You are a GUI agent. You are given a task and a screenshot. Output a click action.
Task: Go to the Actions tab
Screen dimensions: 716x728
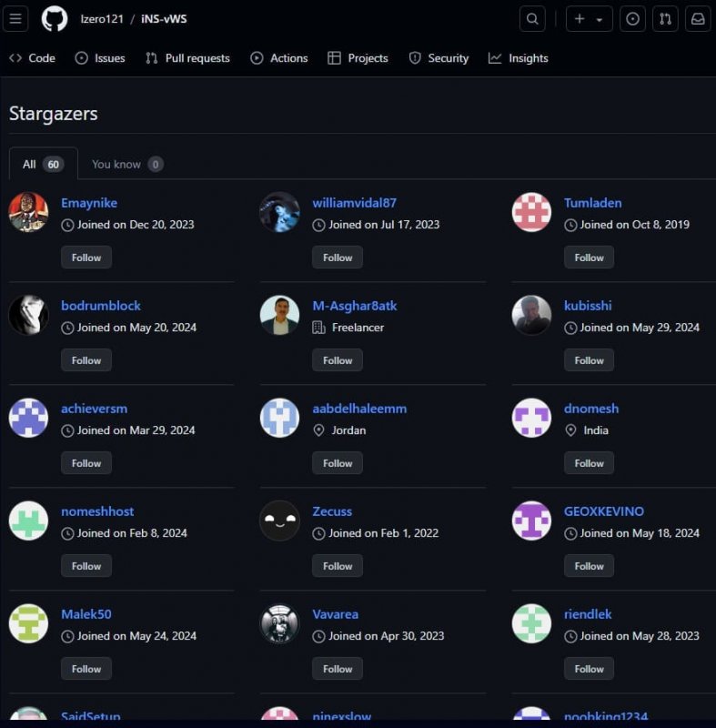(x=279, y=58)
